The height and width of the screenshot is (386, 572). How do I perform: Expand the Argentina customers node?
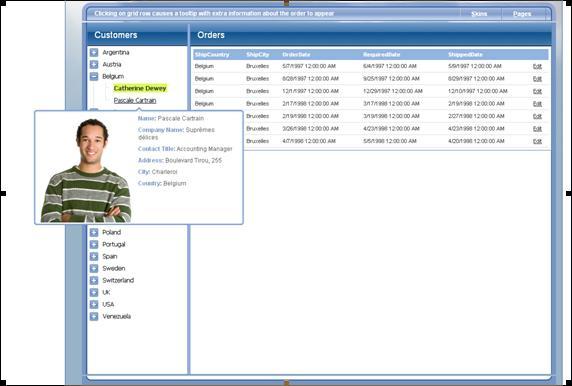pos(94,53)
